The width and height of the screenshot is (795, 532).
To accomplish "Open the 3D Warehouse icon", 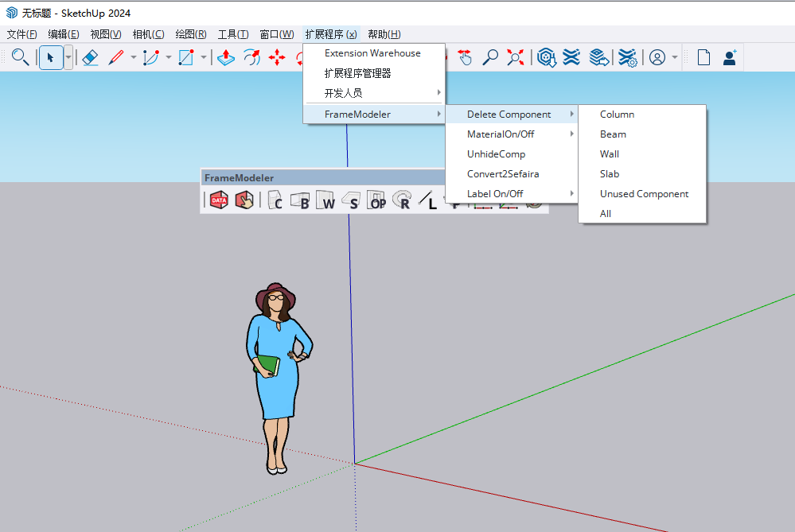I will click(546, 57).
